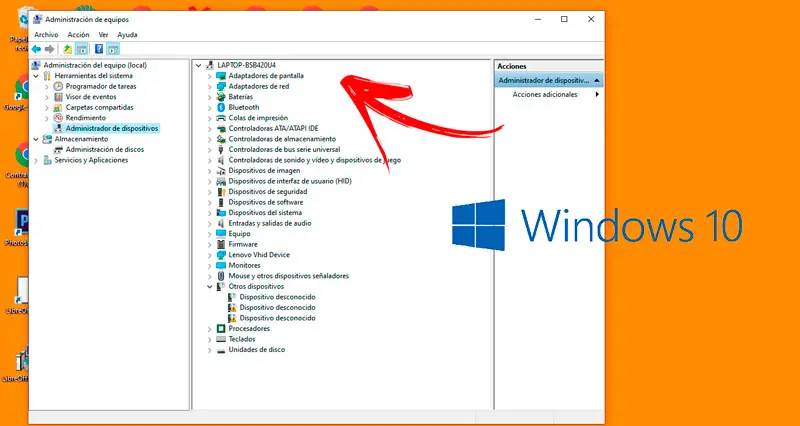Image resolution: width=800 pixels, height=426 pixels.
Task: Click the Procesadores icon
Action: (221, 329)
